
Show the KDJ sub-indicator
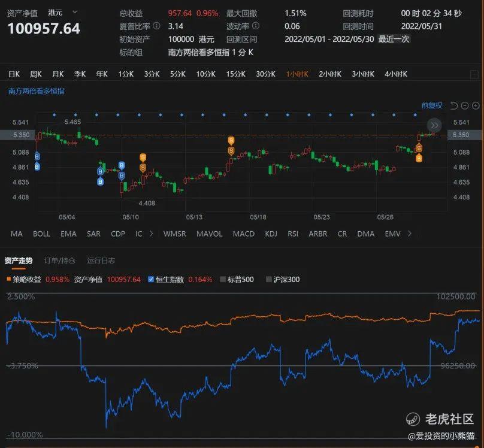pyautogui.click(x=271, y=234)
